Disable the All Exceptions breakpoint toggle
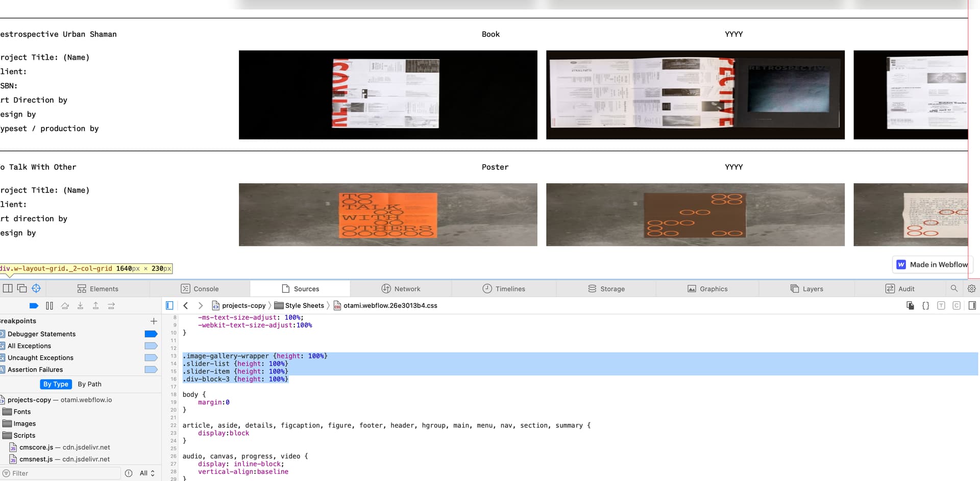This screenshot has width=980, height=481. point(151,346)
